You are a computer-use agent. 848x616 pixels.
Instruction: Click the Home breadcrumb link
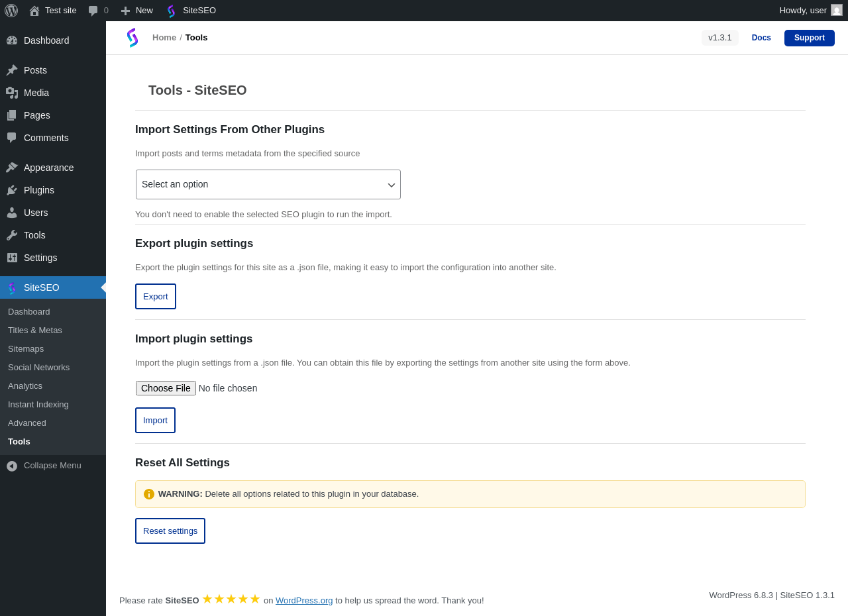click(x=164, y=38)
